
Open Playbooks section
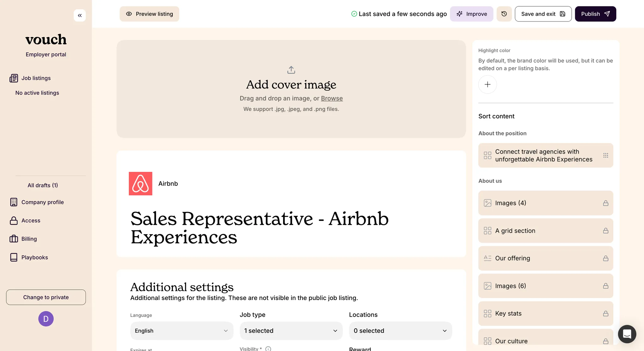coord(35,258)
